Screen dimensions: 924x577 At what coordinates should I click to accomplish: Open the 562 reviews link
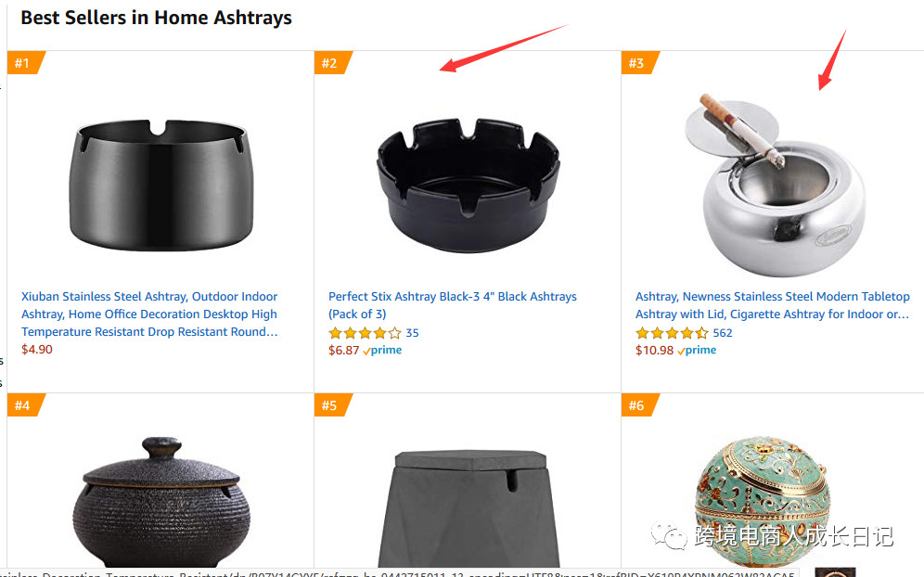723,333
